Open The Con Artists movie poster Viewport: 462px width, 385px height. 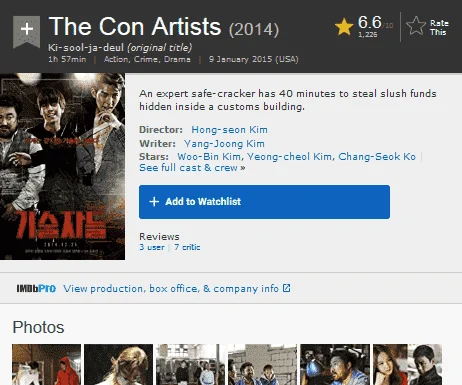point(62,166)
